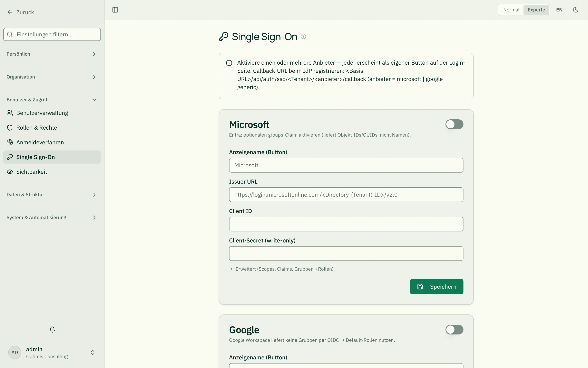Open Sichtbarkeit settings page
Image resolution: width=588 pixels, height=368 pixels.
pyautogui.click(x=52, y=172)
